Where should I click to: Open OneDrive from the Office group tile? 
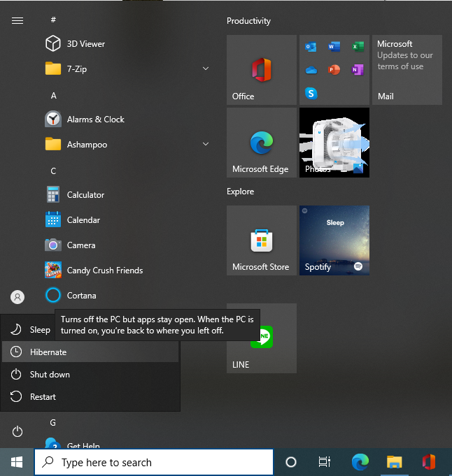pyautogui.click(x=311, y=70)
